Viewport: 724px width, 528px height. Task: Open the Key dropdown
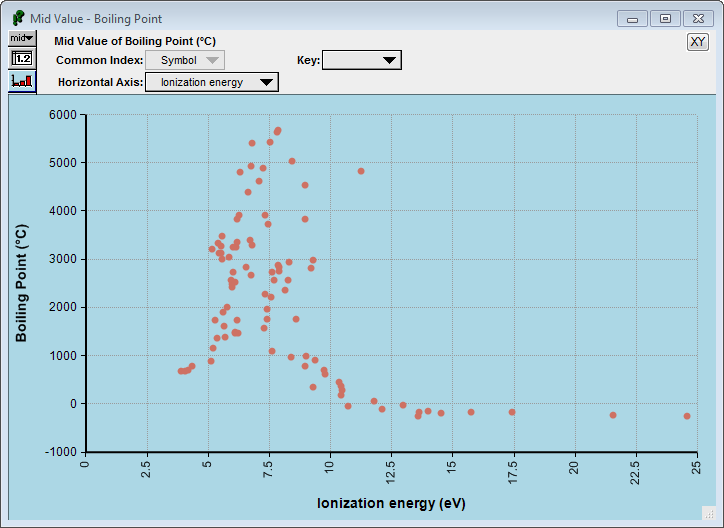[362, 60]
